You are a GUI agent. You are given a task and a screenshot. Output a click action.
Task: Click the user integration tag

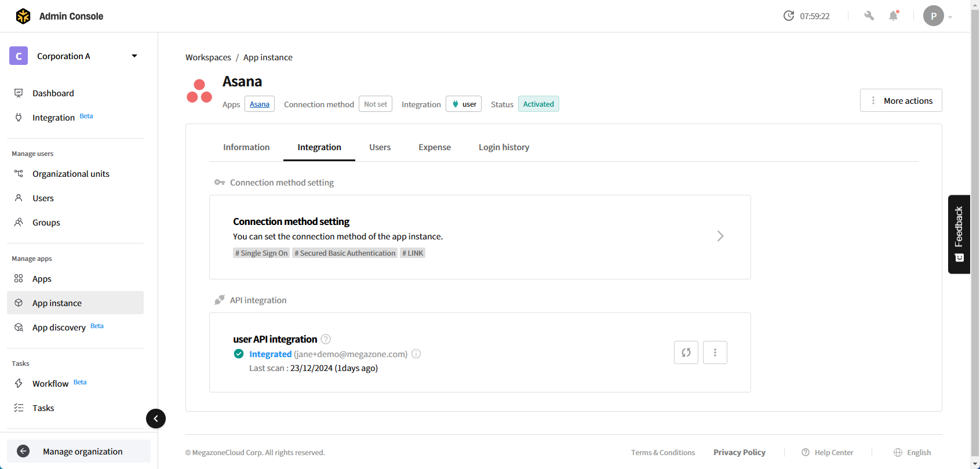point(464,104)
